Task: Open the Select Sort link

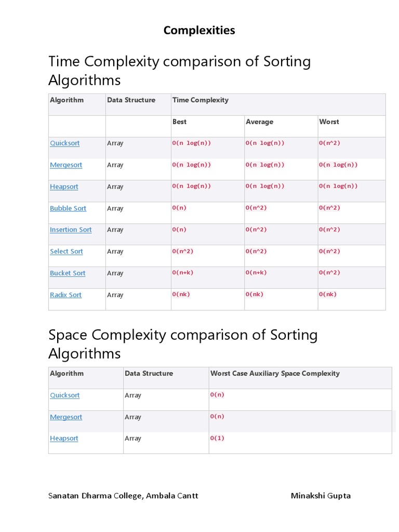Action: pos(66,251)
